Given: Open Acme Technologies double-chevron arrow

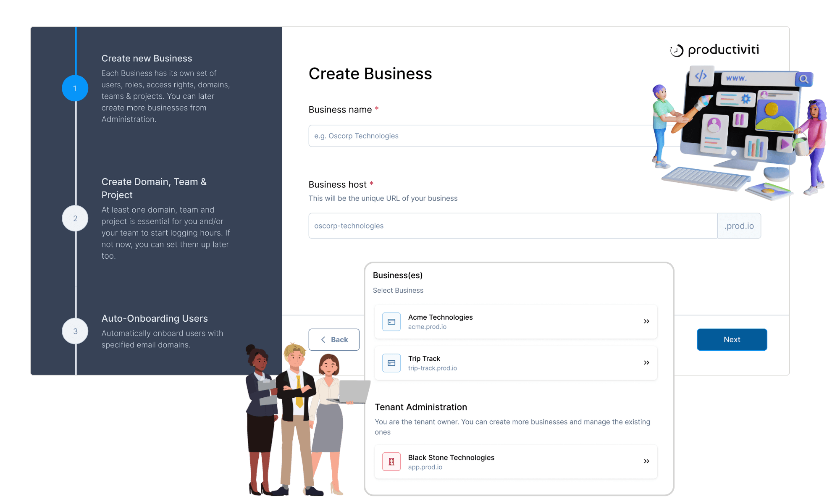Looking at the screenshot, I should 646,321.
